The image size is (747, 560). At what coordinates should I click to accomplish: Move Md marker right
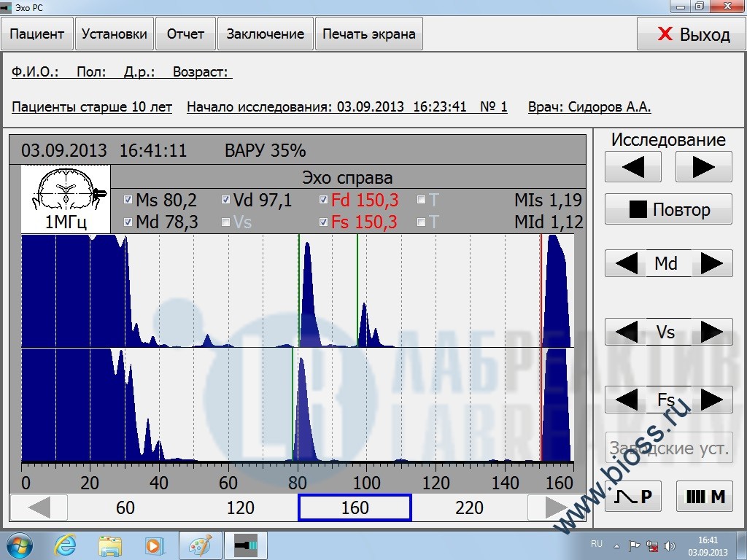click(x=712, y=263)
